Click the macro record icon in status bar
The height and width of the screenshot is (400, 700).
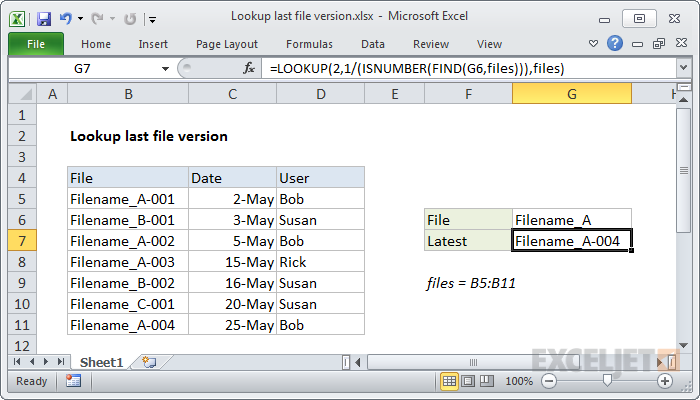[x=73, y=381]
